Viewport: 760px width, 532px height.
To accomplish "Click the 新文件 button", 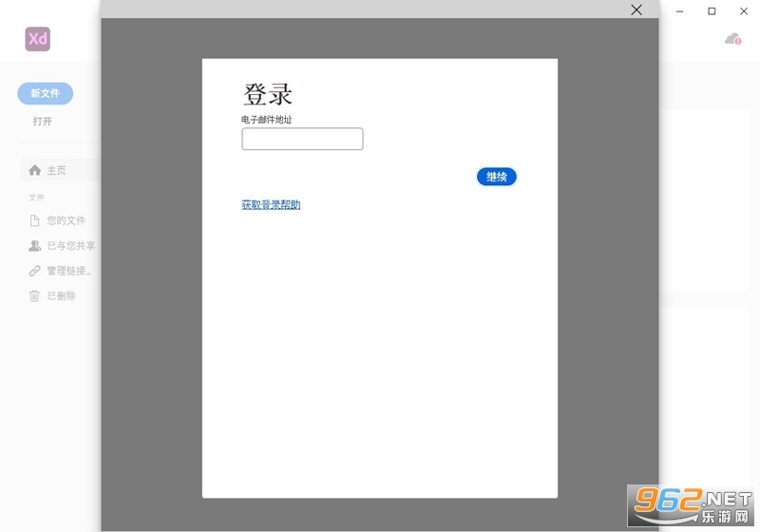I will (x=45, y=93).
